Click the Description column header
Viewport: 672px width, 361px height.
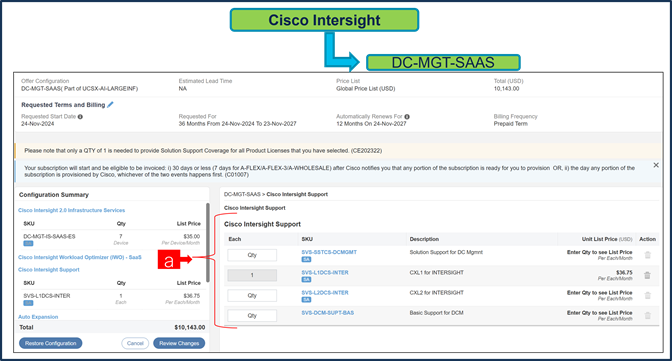point(424,239)
